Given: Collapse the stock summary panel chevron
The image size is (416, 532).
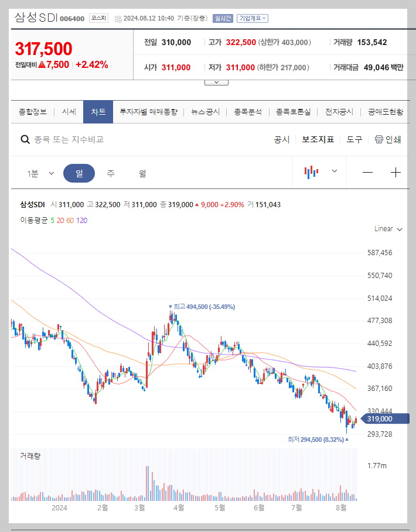Looking at the screenshot, I should pos(216,81).
